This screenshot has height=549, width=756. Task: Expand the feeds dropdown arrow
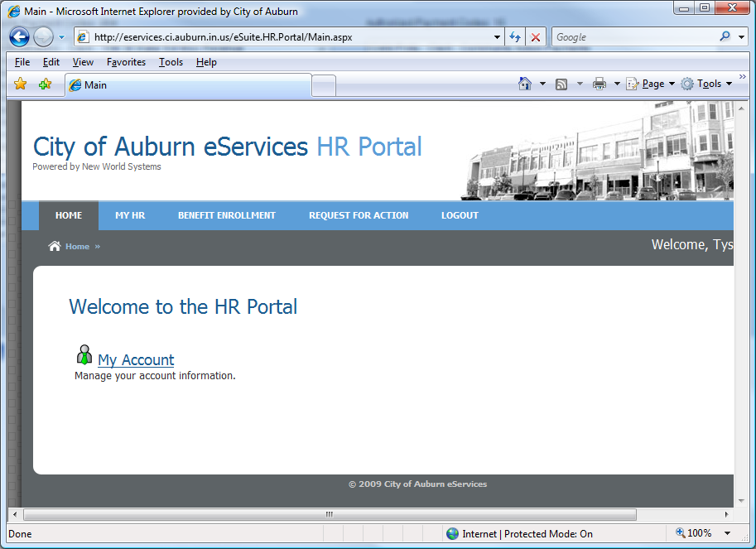(x=580, y=84)
